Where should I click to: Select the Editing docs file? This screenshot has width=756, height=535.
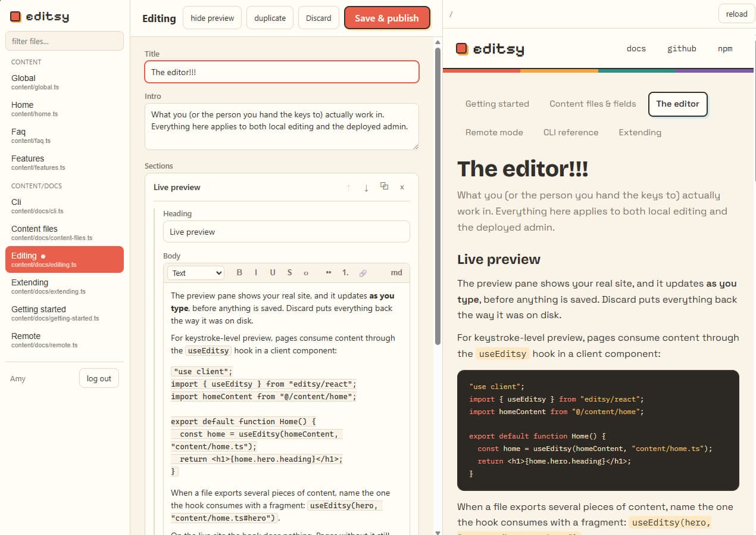pyautogui.click(x=64, y=260)
